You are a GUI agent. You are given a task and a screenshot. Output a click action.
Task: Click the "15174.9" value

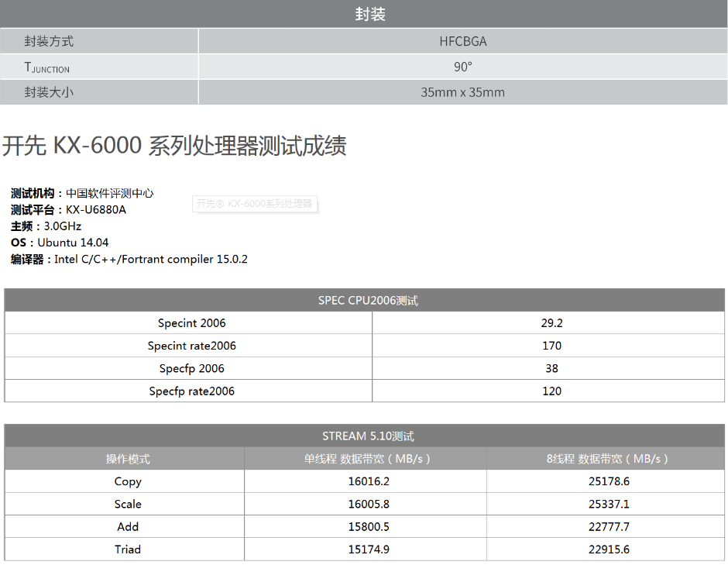pos(369,550)
